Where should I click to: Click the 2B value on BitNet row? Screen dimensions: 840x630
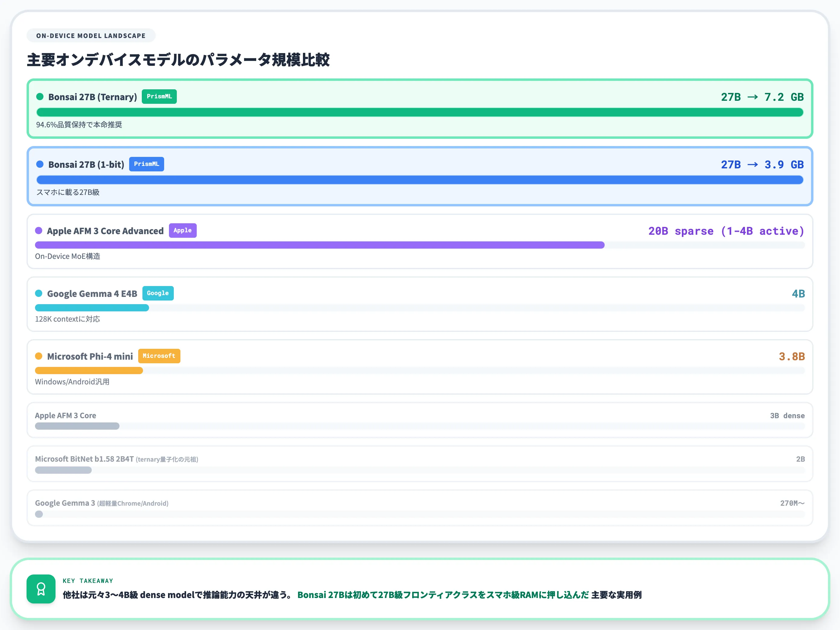800,459
